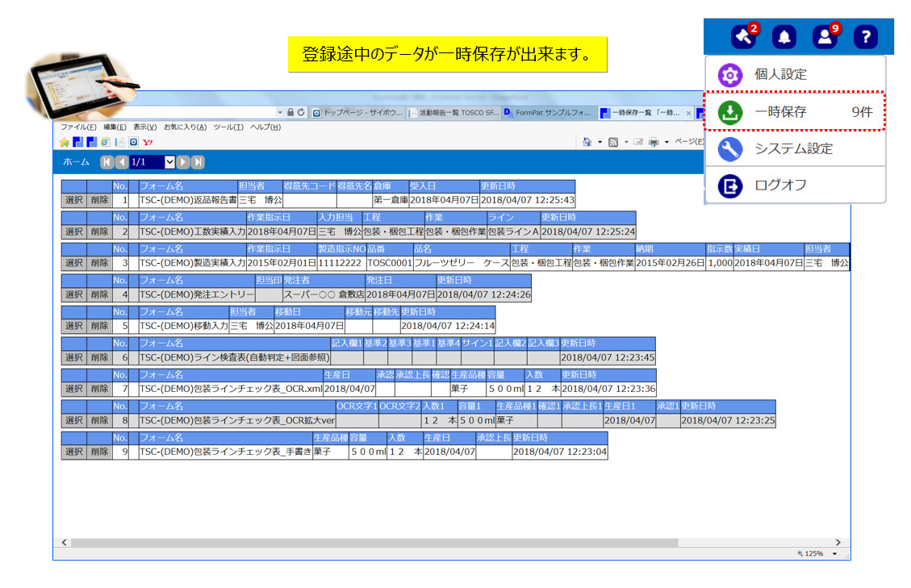The width and height of the screenshot is (911, 588).
Task: Click 選択 for row 6 ライン検査表
Action: [73, 357]
